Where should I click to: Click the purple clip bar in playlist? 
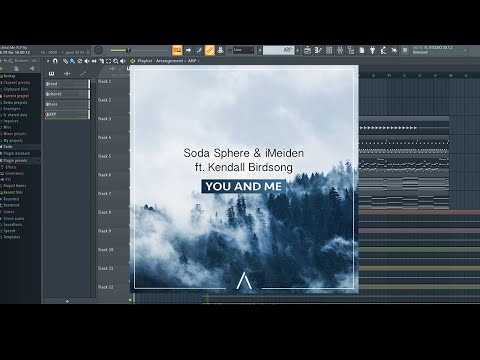pos(419,231)
